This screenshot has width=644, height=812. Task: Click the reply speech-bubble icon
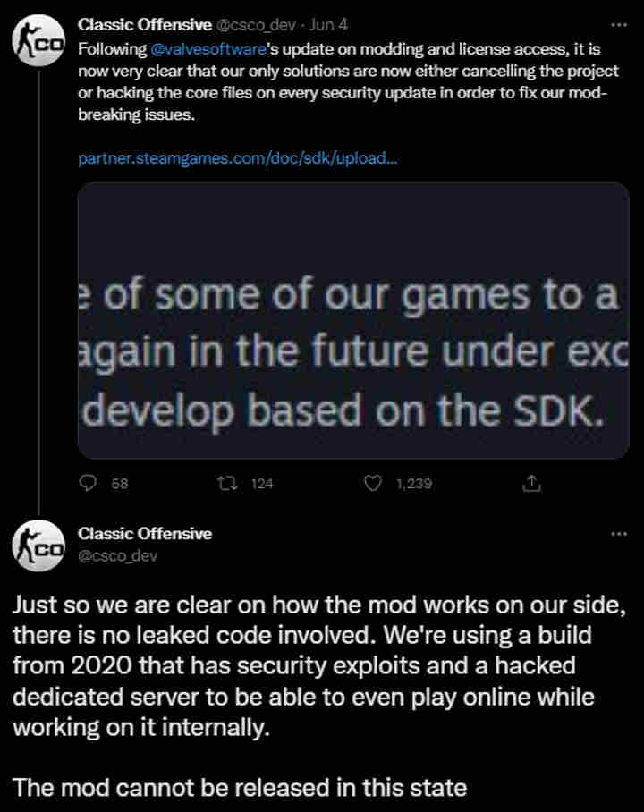[88, 483]
